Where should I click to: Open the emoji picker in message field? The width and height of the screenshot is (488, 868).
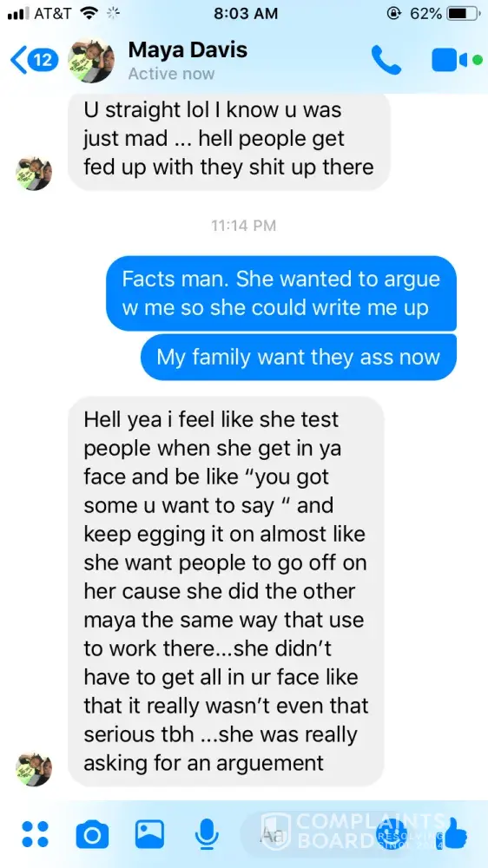388,834
